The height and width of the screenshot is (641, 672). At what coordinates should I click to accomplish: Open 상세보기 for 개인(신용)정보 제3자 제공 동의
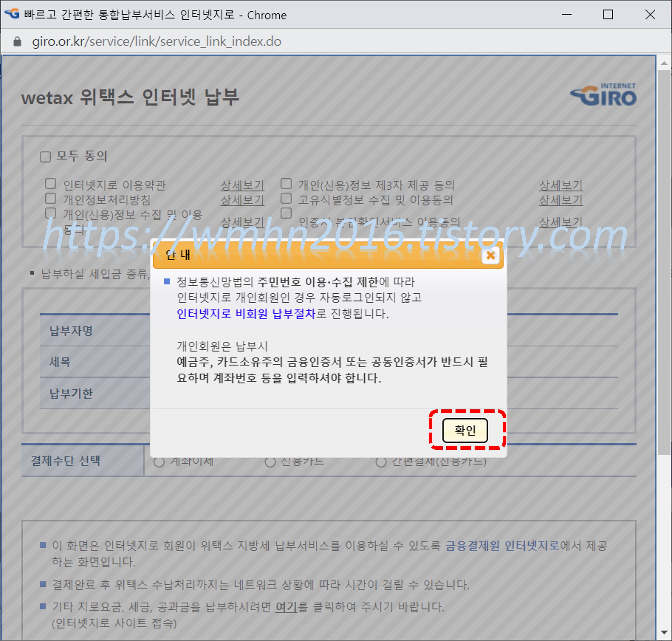coord(561,185)
